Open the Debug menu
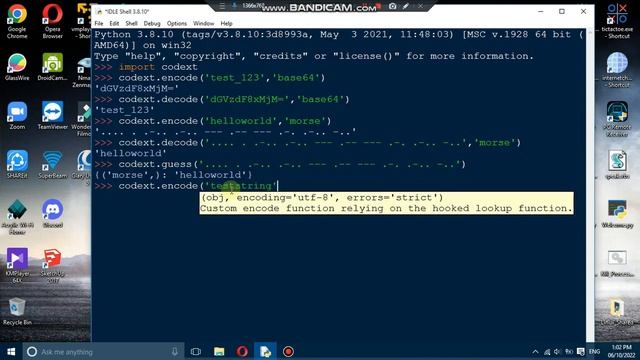Image resolution: width=640 pixels, height=360 pixels. click(x=152, y=24)
